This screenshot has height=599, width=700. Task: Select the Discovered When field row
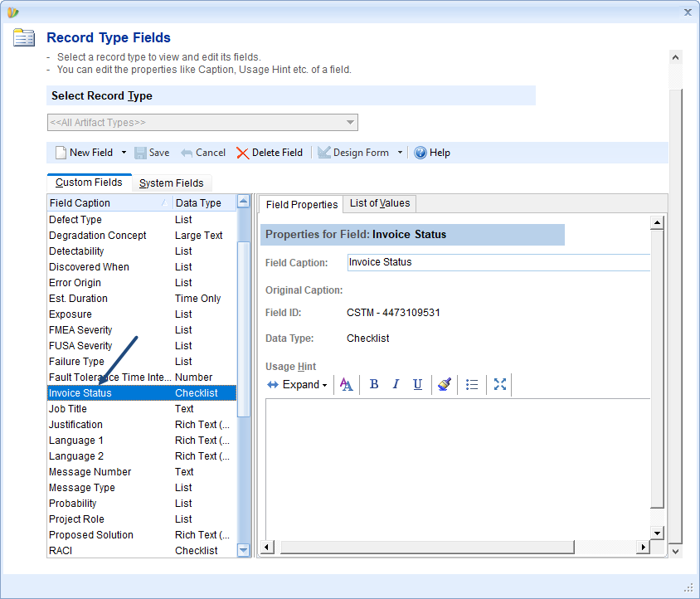click(x=142, y=267)
